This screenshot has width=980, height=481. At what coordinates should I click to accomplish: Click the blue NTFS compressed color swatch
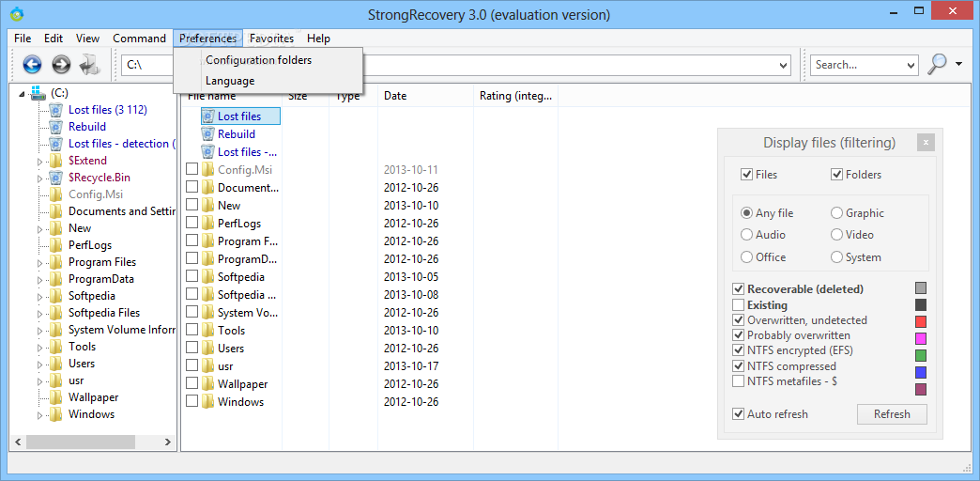coord(920,372)
